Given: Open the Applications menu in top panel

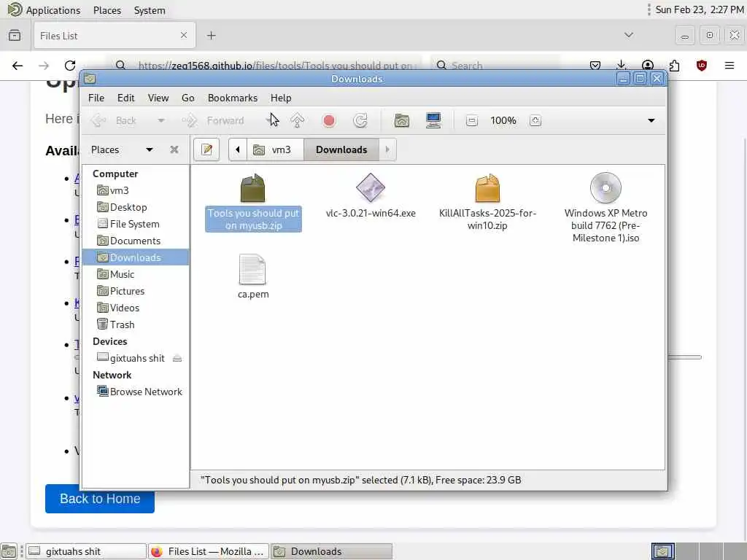Looking at the screenshot, I should pyautogui.click(x=44, y=10).
